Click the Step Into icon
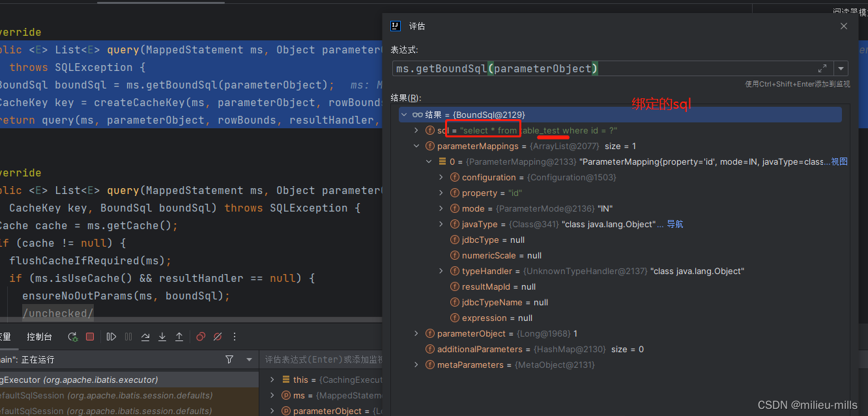868x416 pixels. pyautogui.click(x=162, y=337)
